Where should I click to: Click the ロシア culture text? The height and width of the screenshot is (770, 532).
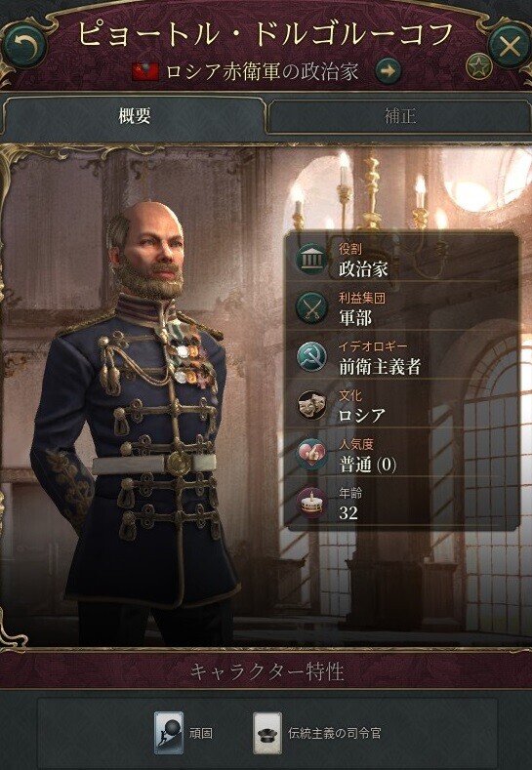tap(362, 416)
